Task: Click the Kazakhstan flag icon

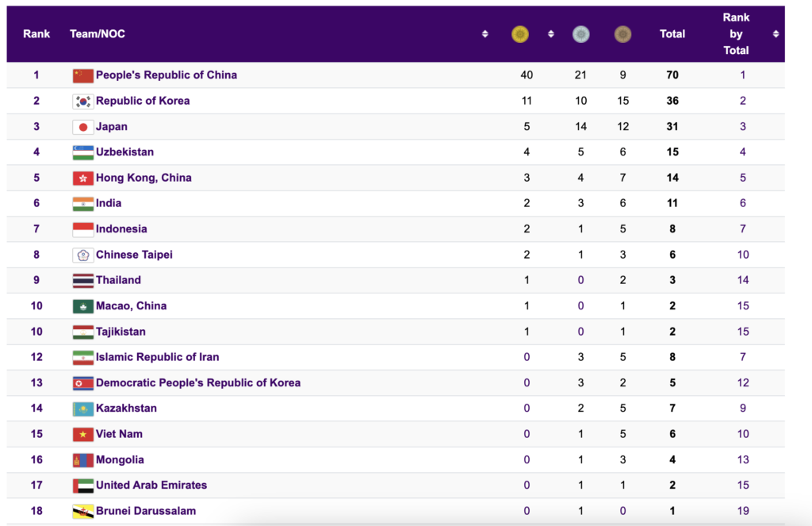Action: point(82,409)
